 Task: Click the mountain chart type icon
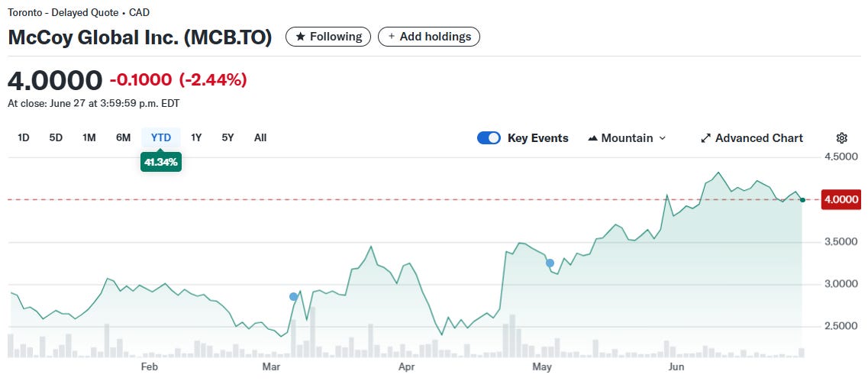(x=592, y=138)
